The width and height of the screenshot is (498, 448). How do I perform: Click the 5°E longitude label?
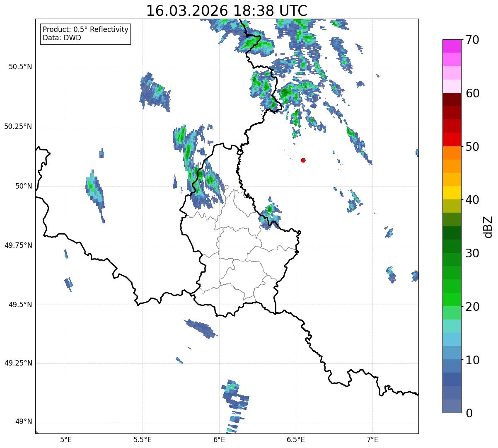pyautogui.click(x=66, y=439)
